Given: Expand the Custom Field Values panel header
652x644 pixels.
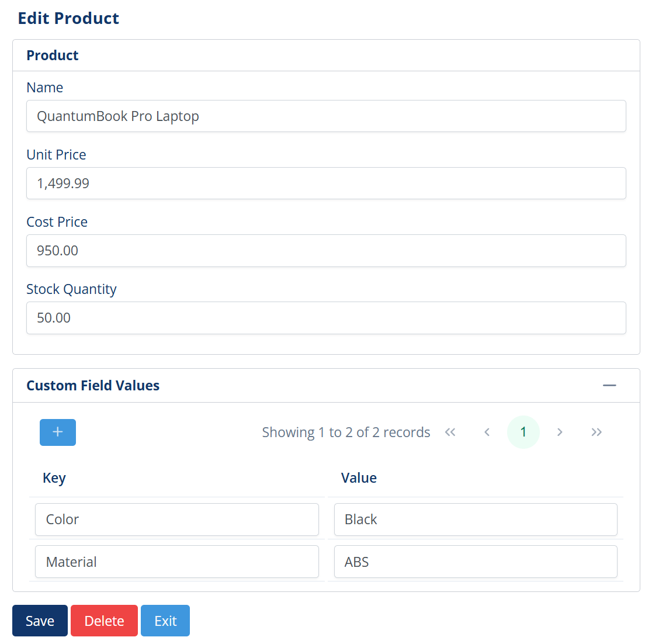Looking at the screenshot, I should pyautogui.click(x=92, y=385).
